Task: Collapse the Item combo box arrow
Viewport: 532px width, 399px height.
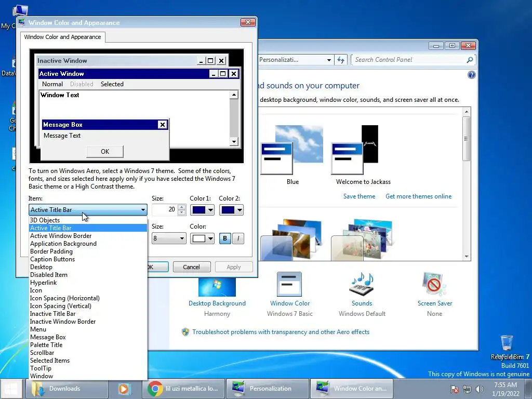Action: [x=143, y=210]
